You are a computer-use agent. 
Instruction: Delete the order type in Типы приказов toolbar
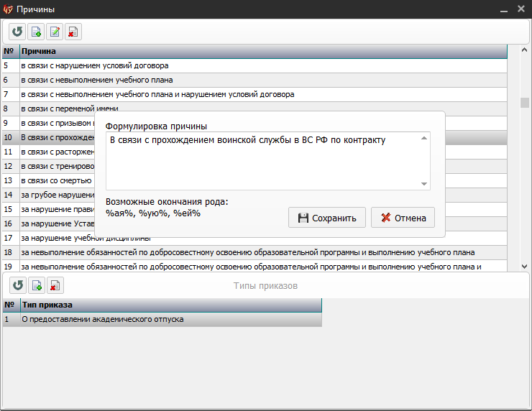(55, 285)
